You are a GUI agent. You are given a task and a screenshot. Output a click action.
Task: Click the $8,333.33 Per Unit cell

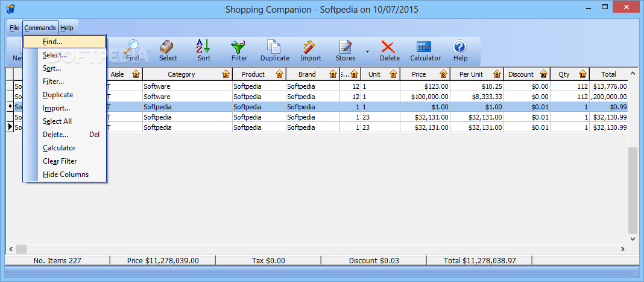(476, 97)
